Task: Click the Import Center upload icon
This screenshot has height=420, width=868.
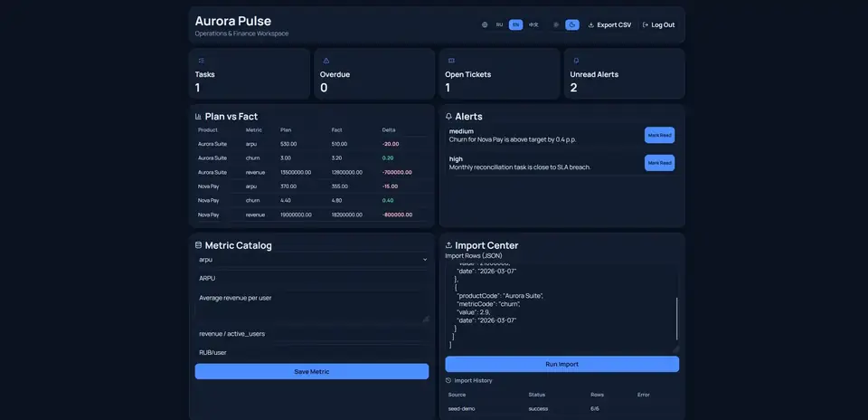Action: coord(448,245)
